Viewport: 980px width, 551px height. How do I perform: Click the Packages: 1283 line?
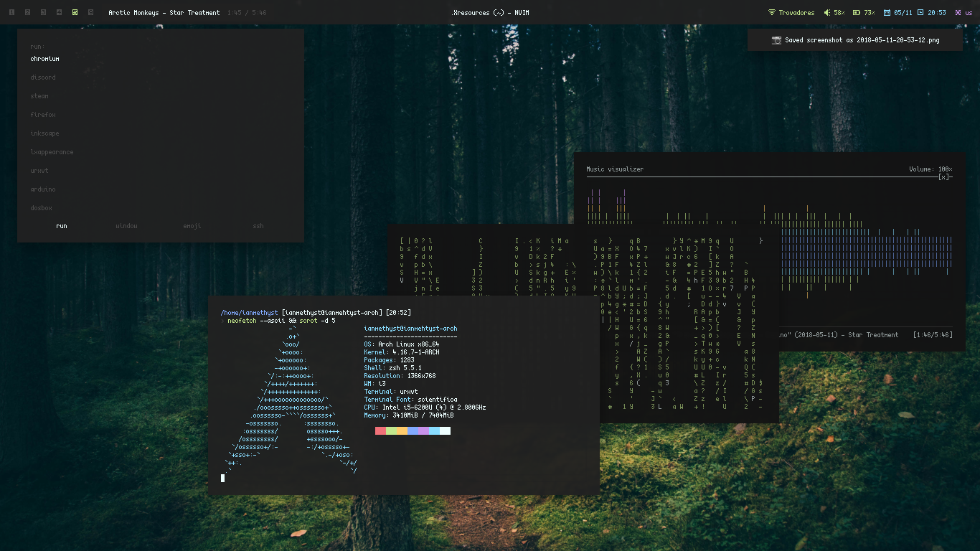pos(389,360)
